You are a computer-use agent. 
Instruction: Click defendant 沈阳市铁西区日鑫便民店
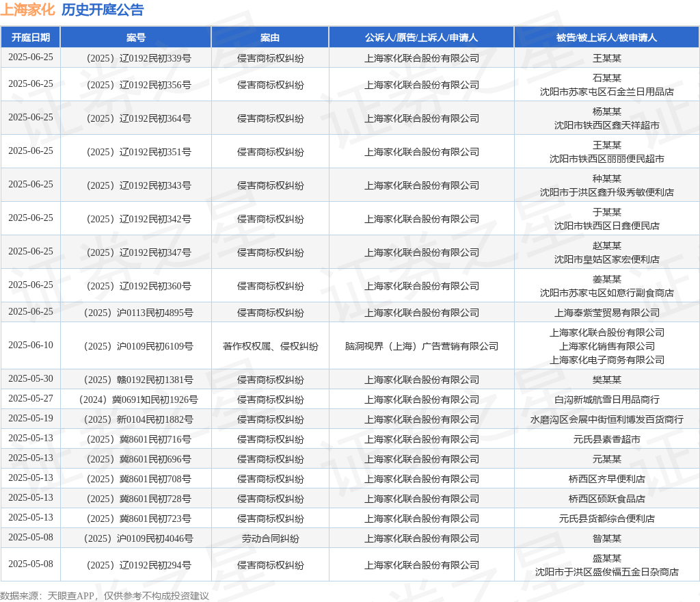tap(607, 226)
